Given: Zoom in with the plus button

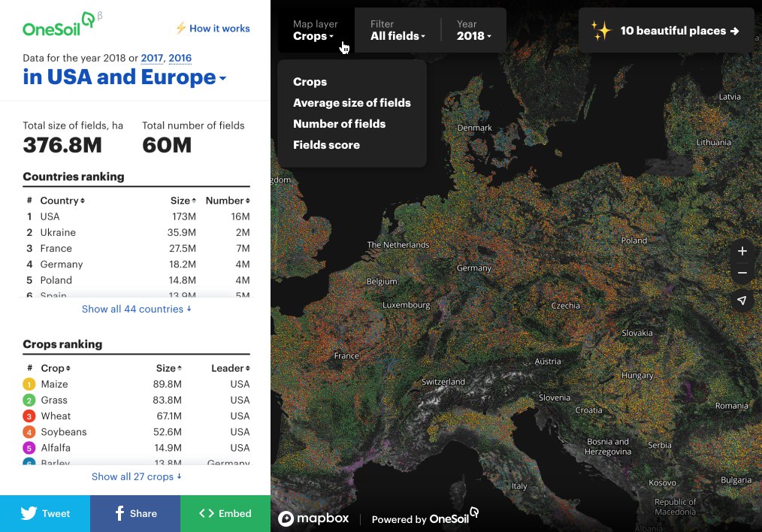Looking at the screenshot, I should 742,251.
